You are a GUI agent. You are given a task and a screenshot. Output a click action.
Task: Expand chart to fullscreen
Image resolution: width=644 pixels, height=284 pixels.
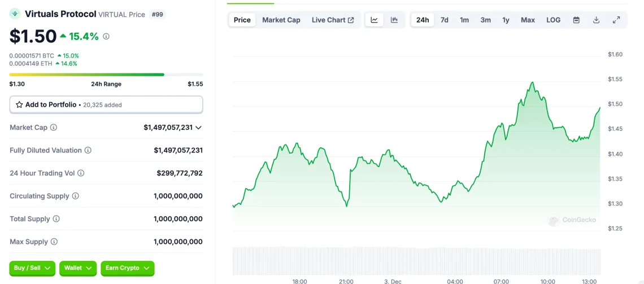[616, 20]
